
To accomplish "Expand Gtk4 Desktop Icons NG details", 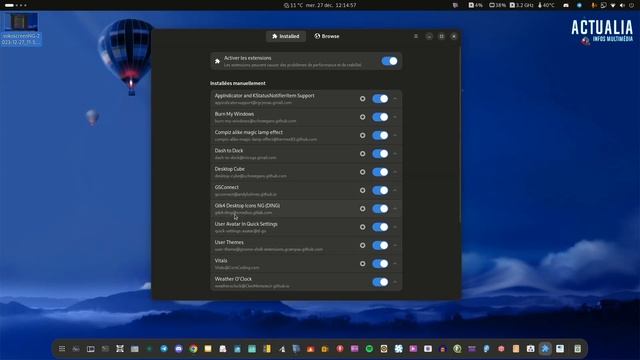I will pos(395,209).
